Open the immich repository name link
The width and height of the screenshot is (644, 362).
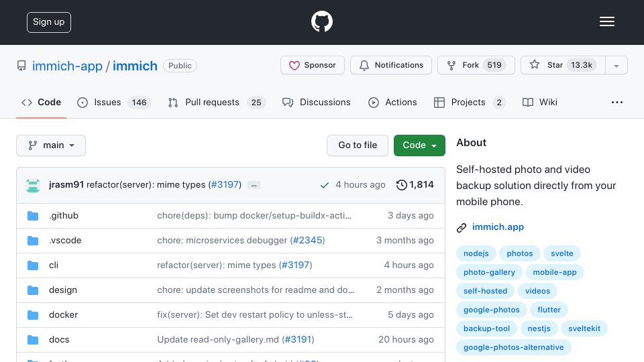[135, 66]
